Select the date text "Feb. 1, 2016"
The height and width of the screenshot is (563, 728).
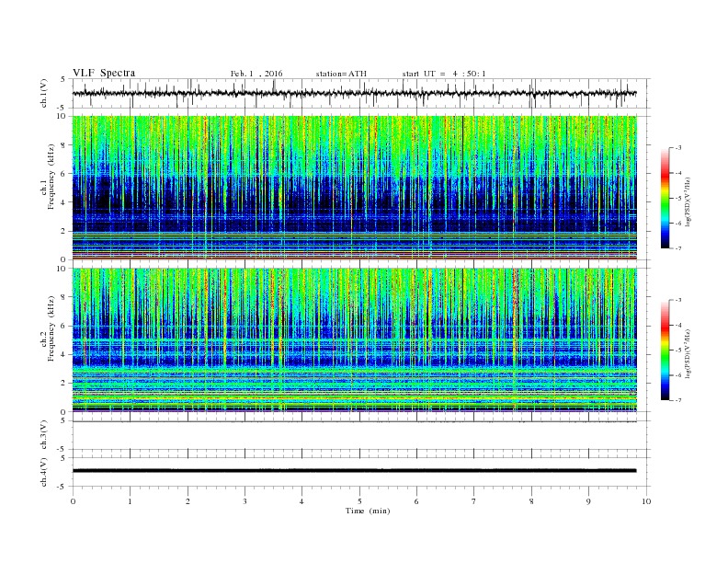(x=256, y=74)
